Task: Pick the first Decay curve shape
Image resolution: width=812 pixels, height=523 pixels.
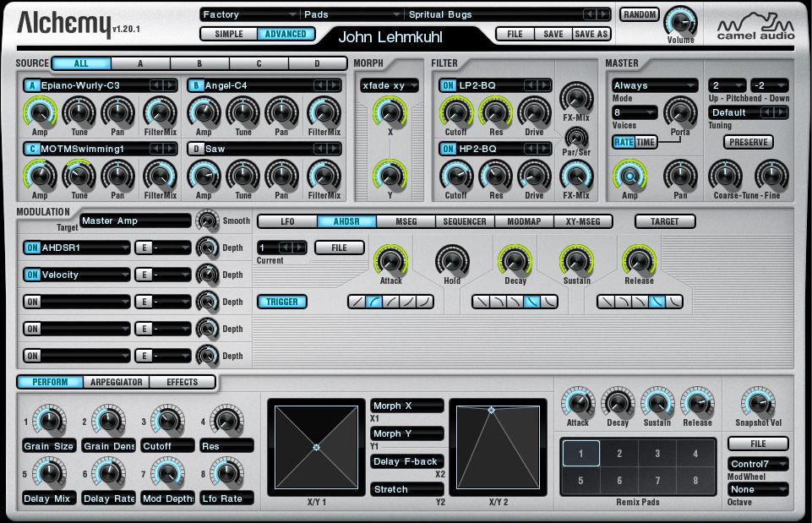Action: [481, 302]
